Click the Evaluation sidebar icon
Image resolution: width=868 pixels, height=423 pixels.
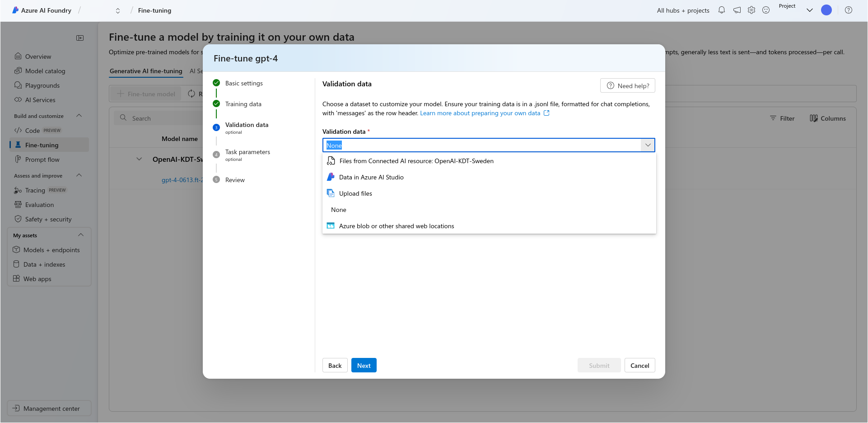point(18,205)
